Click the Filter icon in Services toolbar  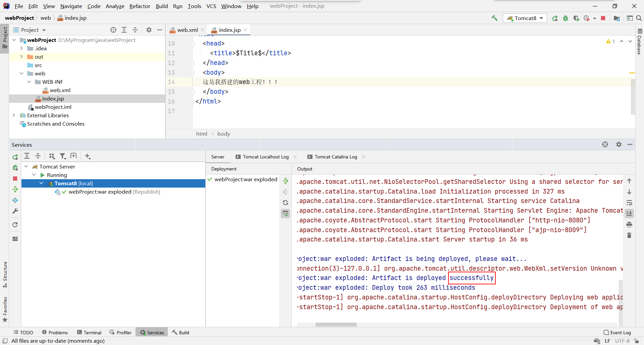point(63,156)
